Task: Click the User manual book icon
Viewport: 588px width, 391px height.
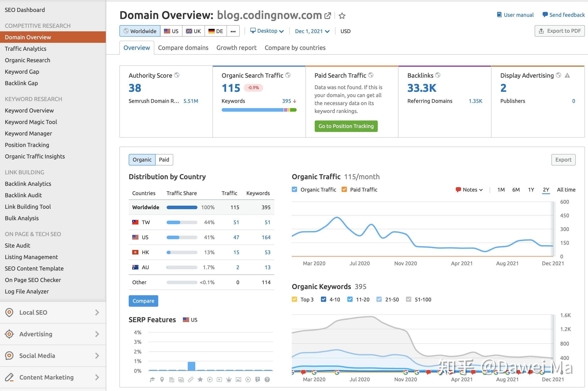Action: (499, 15)
